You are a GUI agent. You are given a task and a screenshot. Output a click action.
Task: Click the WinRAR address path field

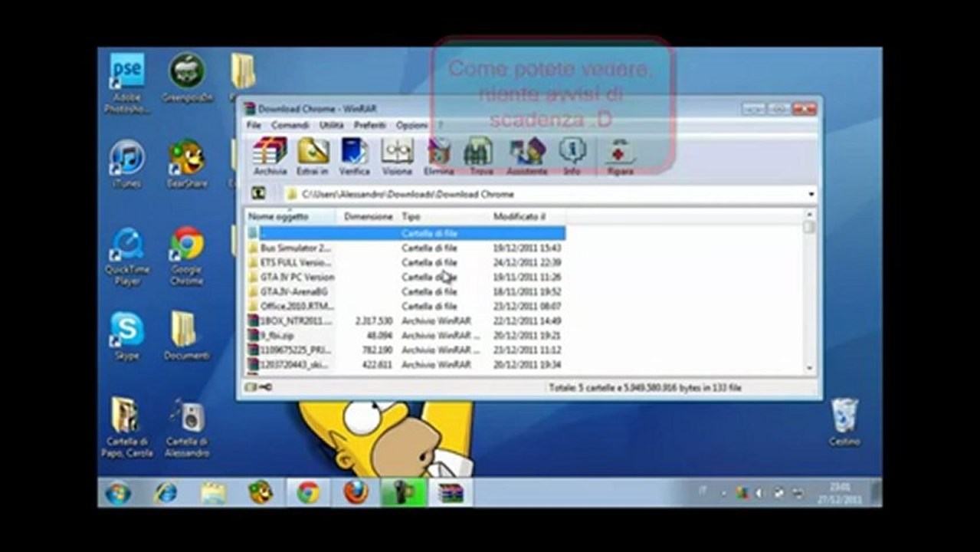(551, 195)
